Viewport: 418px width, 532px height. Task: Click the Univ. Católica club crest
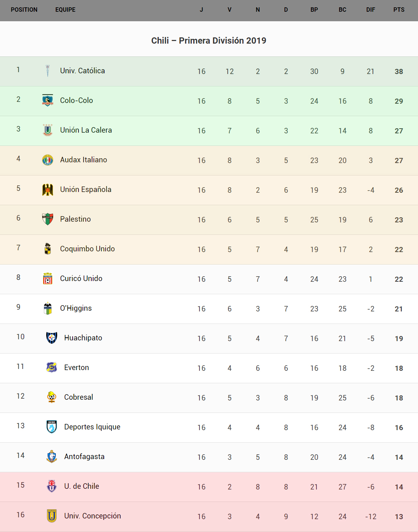48,71
